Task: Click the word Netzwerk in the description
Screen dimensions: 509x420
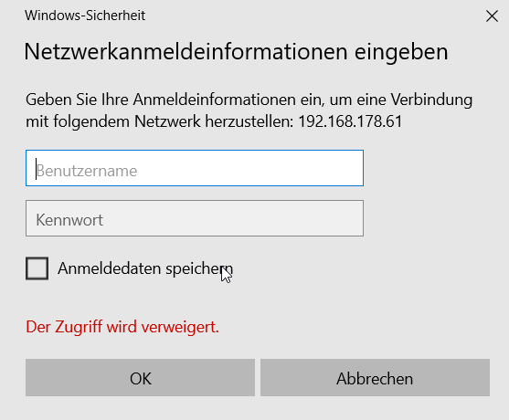Action: click(167, 121)
